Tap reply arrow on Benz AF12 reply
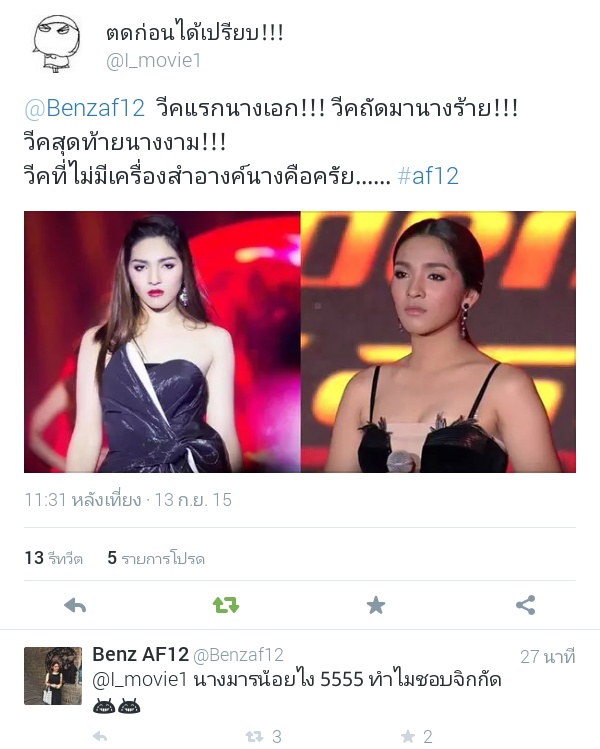 99,737
